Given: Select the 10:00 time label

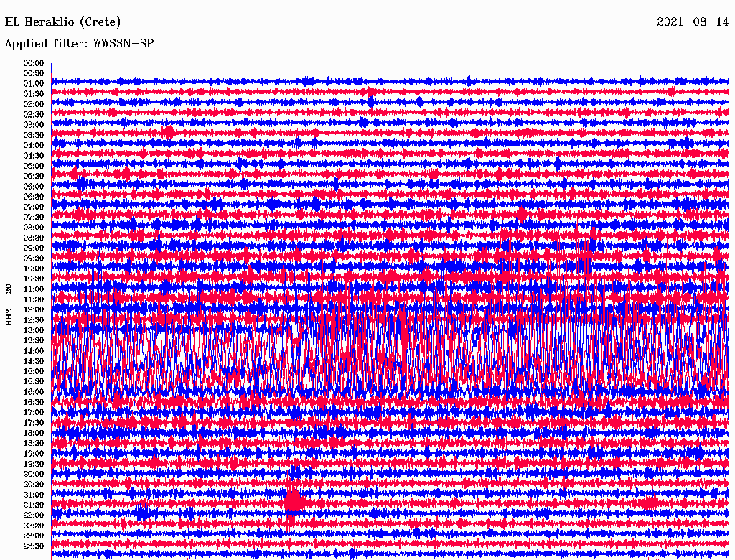Looking at the screenshot, I should point(34,269).
